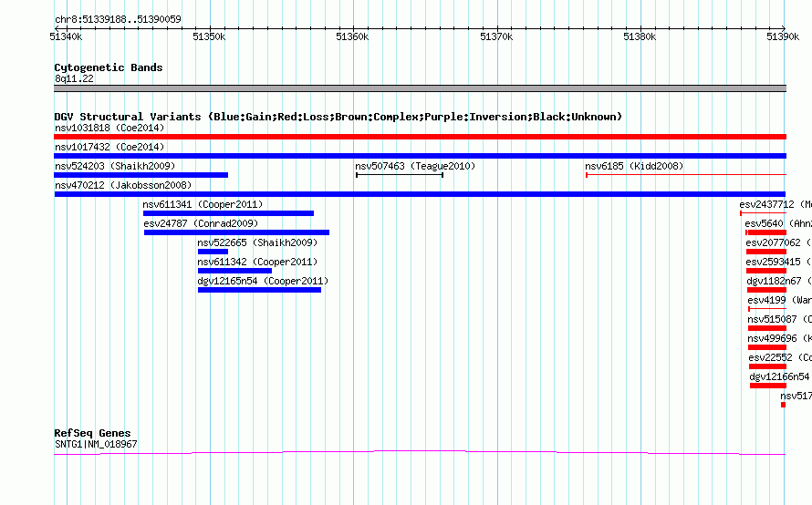Click the nsv507463 (Teague2010) variant label
Image resolution: width=812 pixels, height=505 pixels.
tap(415, 166)
